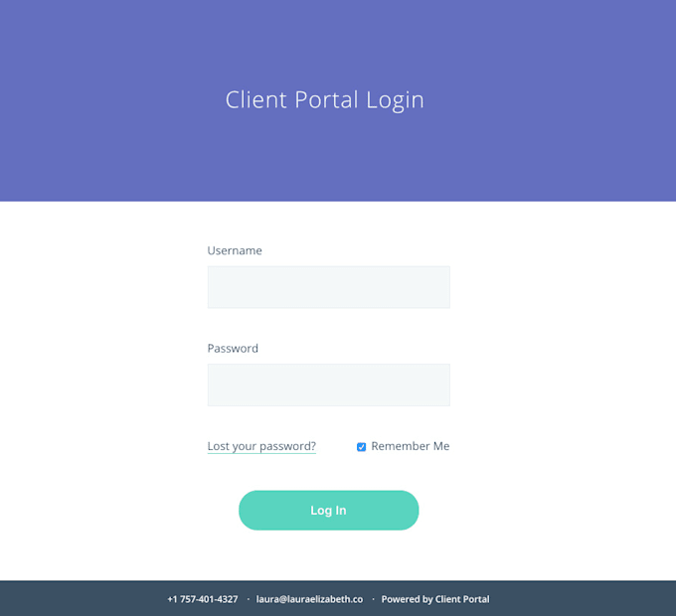The height and width of the screenshot is (616, 676).
Task: Click the phone number +1 757-401-4327
Action: click(203, 599)
